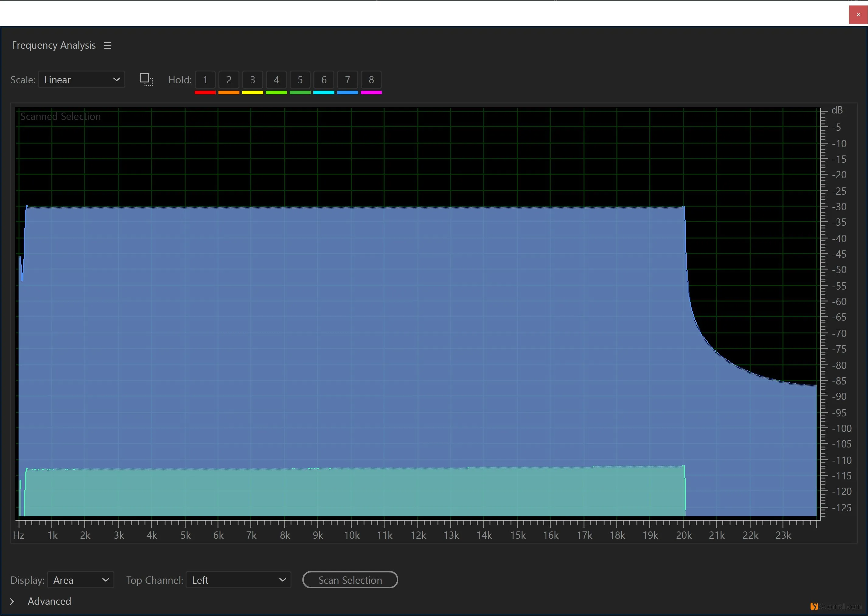Toggle Hold button 1
The width and height of the screenshot is (868, 616).
click(205, 80)
